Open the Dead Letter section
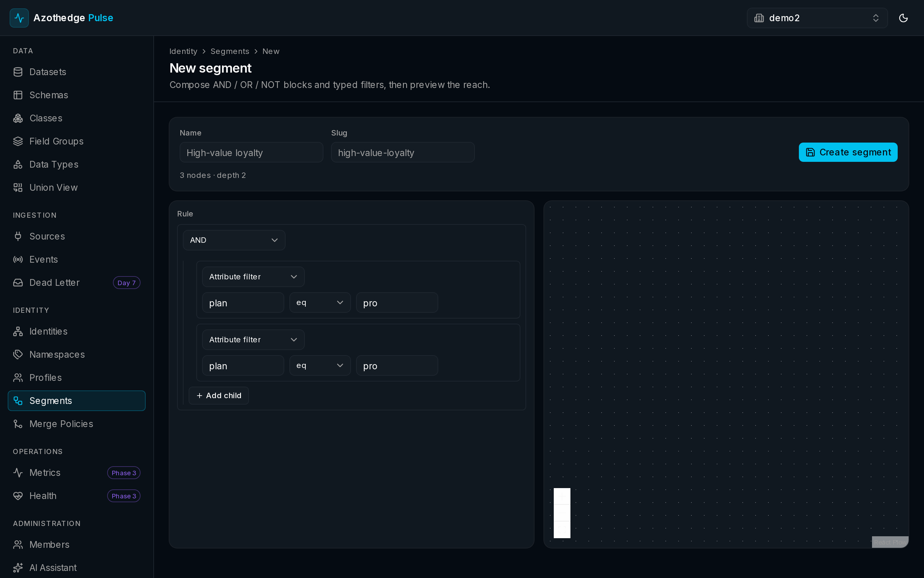This screenshot has width=924, height=578. pyautogui.click(x=76, y=283)
